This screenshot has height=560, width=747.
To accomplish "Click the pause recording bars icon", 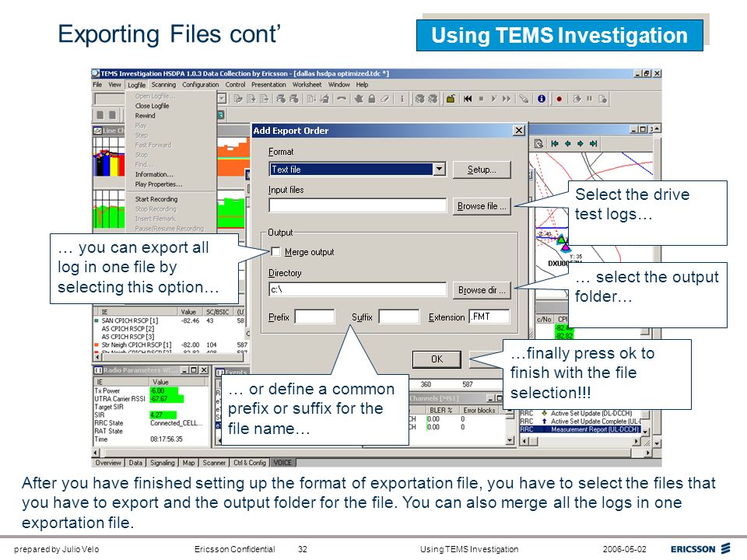I will (589, 99).
